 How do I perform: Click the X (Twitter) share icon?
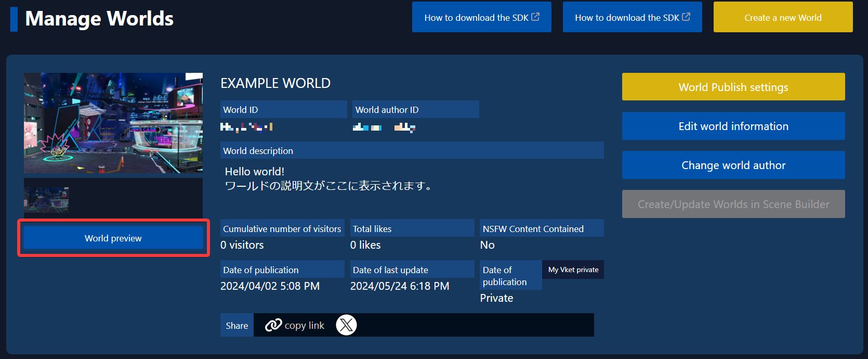[x=346, y=325]
